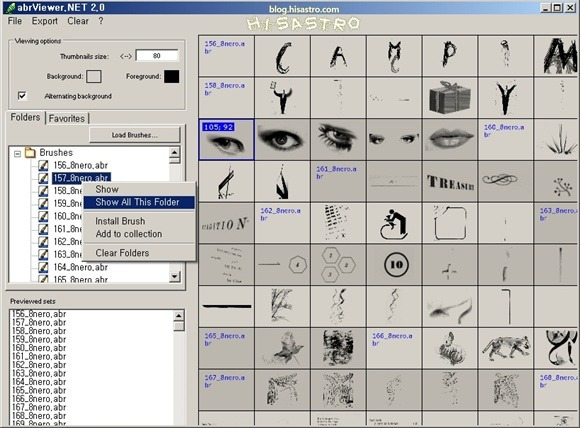Click the 166_8nero.abr set label cell
This screenshot has height=428, width=580.
point(394,348)
